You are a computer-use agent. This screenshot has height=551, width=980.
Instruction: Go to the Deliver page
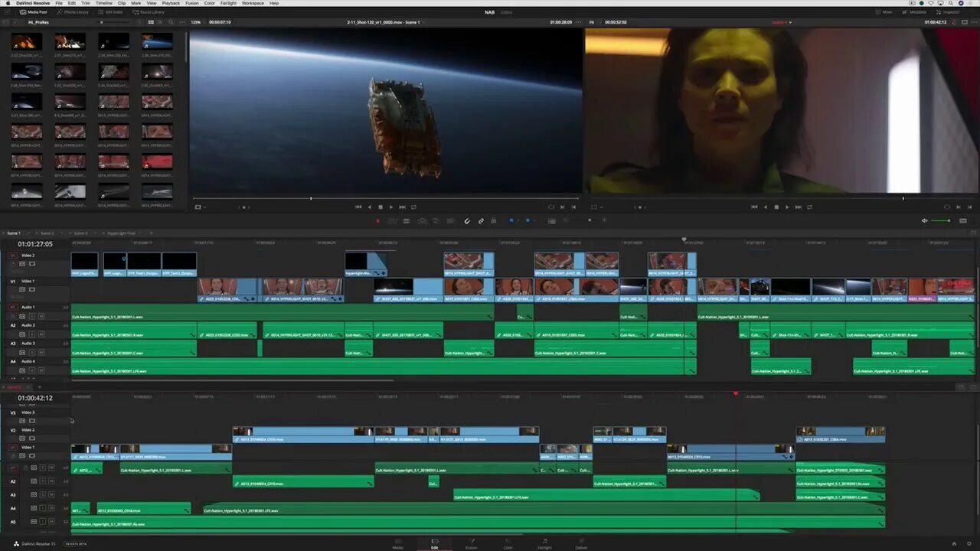(581, 543)
